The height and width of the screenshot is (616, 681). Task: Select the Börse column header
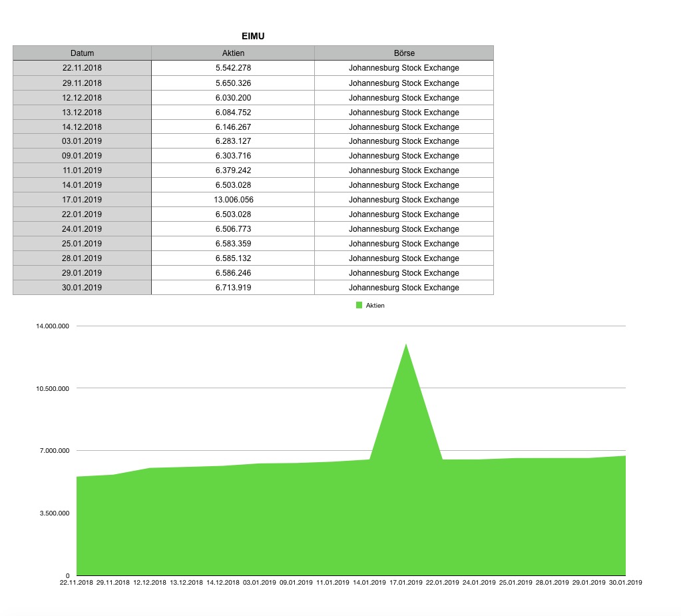pyautogui.click(x=403, y=53)
